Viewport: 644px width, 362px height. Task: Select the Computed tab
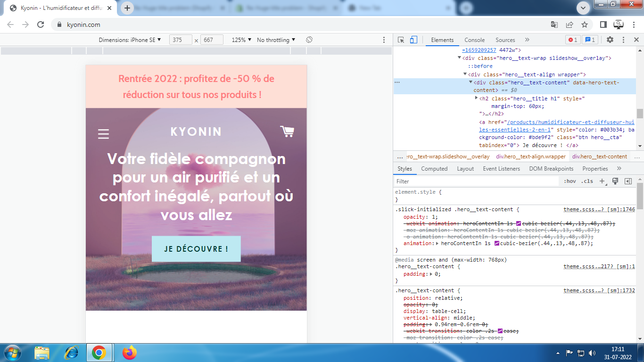(x=434, y=169)
